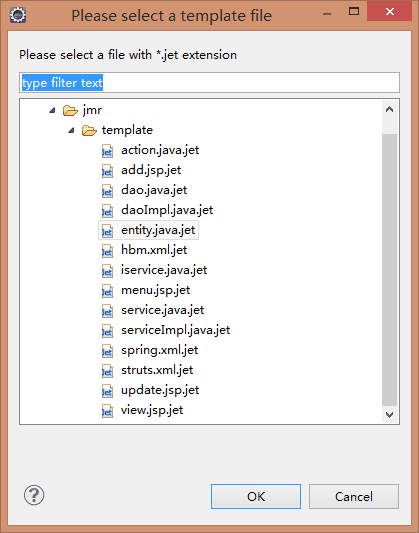The height and width of the screenshot is (533, 419).
Task: Click the scrollbar up arrow
Action: (x=389, y=109)
